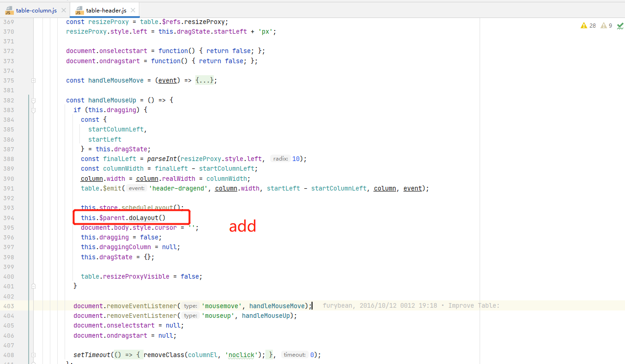Collapse handleMouseUp function at line 382 gutter

tap(34, 100)
